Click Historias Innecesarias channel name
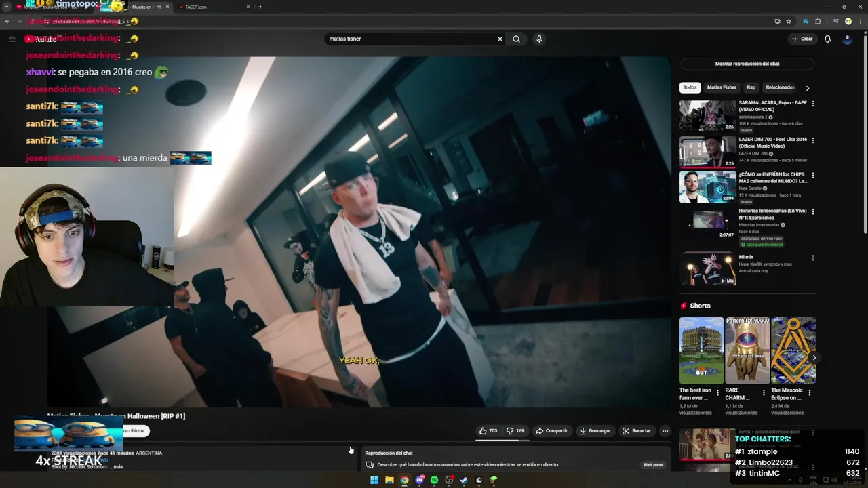 pos(759,225)
